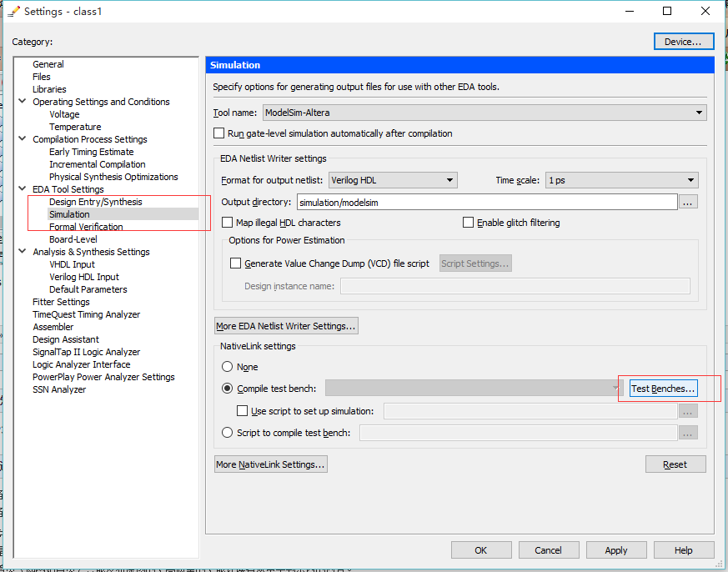
Task: Check Generate Value Change Dump file script
Action: pyautogui.click(x=235, y=263)
